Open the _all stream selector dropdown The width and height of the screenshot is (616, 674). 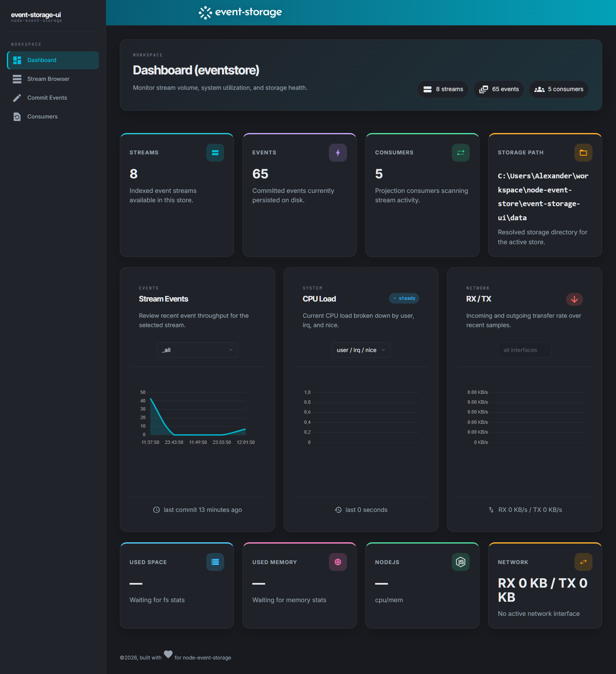[x=197, y=350]
